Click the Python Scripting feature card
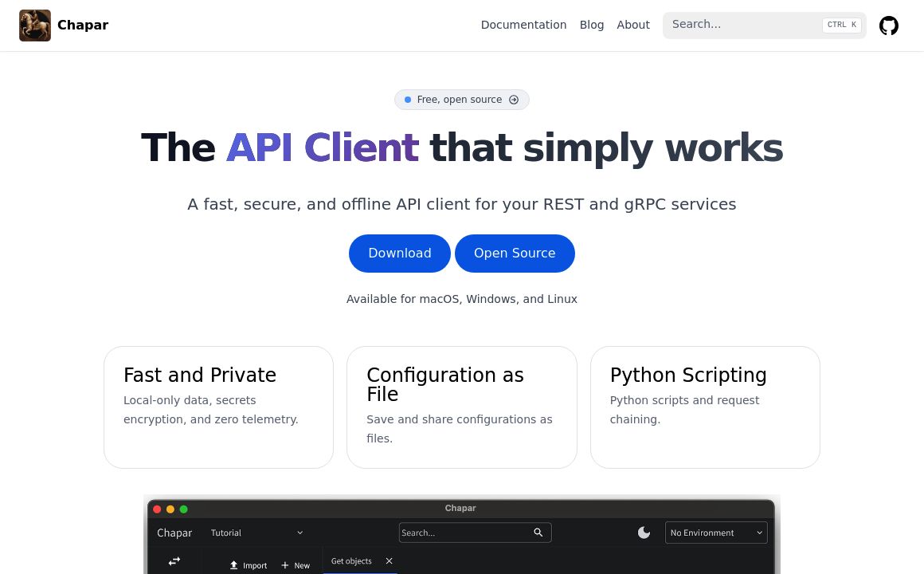The image size is (924, 574). pos(704,407)
